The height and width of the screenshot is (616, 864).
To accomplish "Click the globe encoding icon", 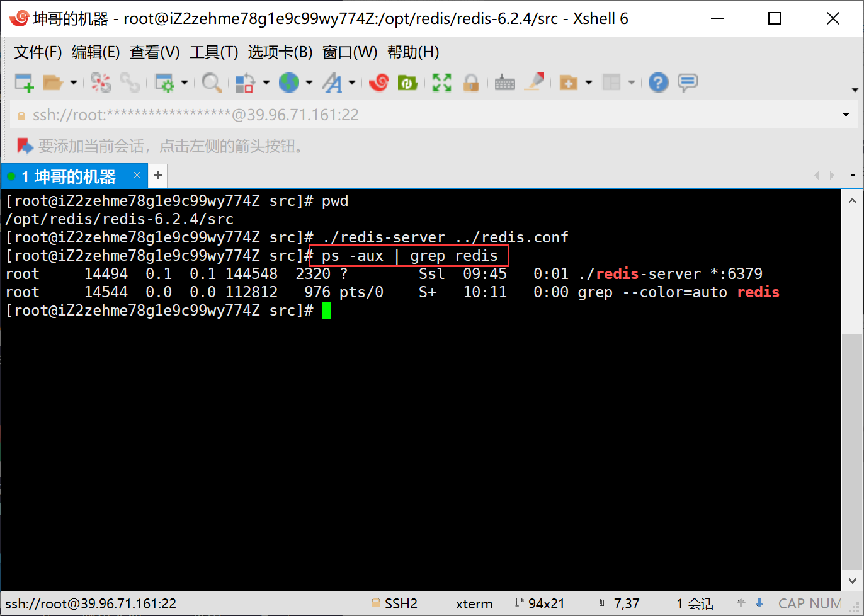I will click(289, 83).
